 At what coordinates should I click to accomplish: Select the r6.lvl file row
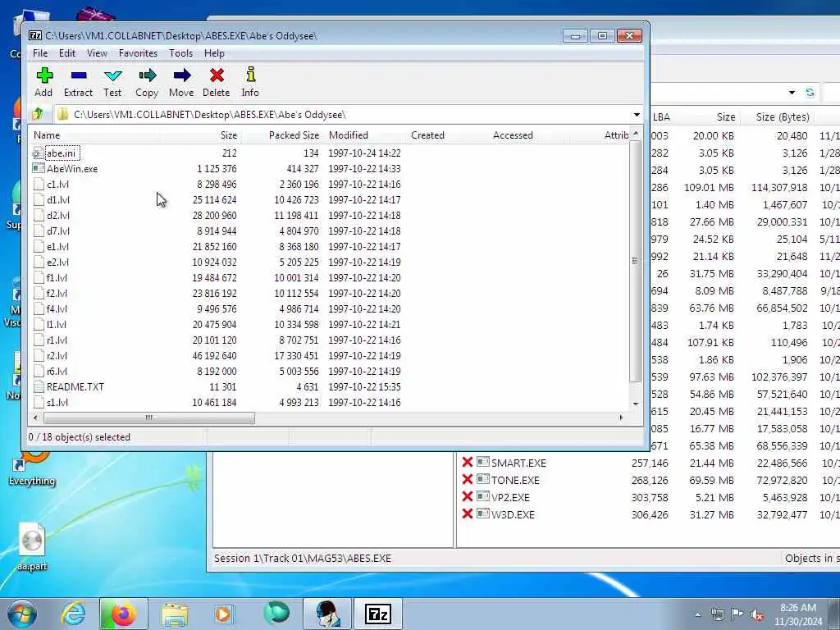coord(330,372)
